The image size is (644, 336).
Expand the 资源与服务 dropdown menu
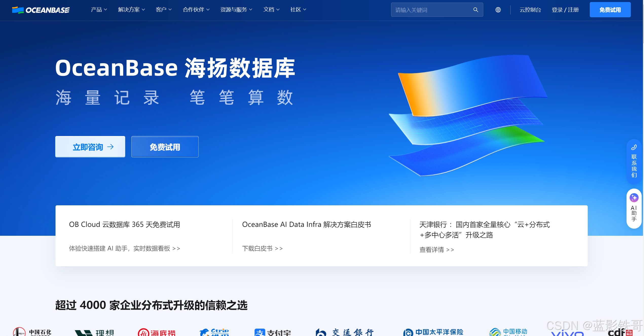(236, 10)
